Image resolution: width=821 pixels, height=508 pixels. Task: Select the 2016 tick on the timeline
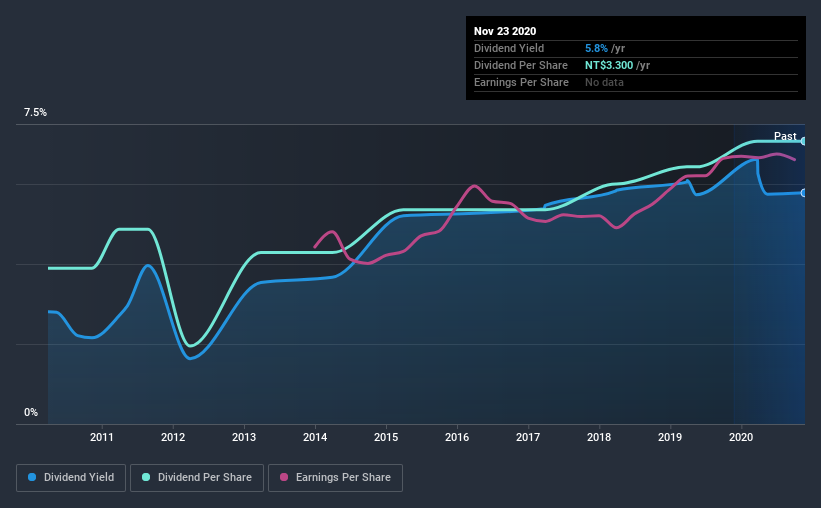457,437
